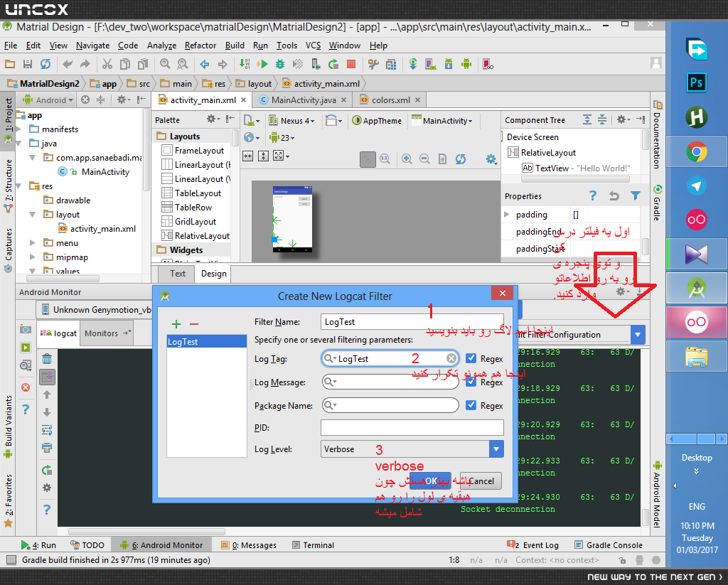The width and height of the screenshot is (728, 585).
Task: Click the Package Name search field
Action: click(390, 405)
